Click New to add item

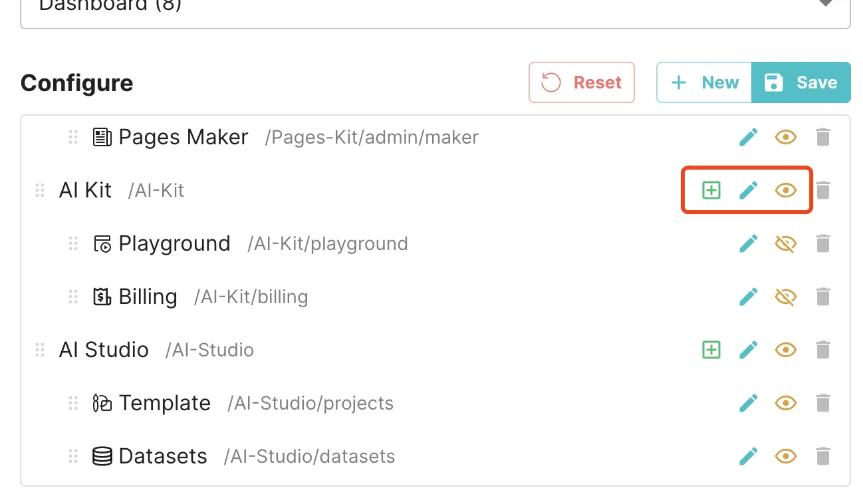(704, 82)
